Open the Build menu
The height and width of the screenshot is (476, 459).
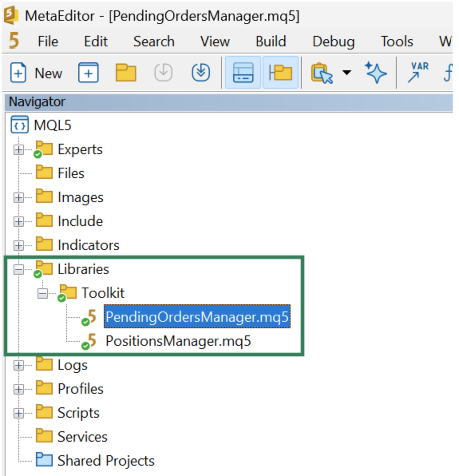(x=271, y=41)
